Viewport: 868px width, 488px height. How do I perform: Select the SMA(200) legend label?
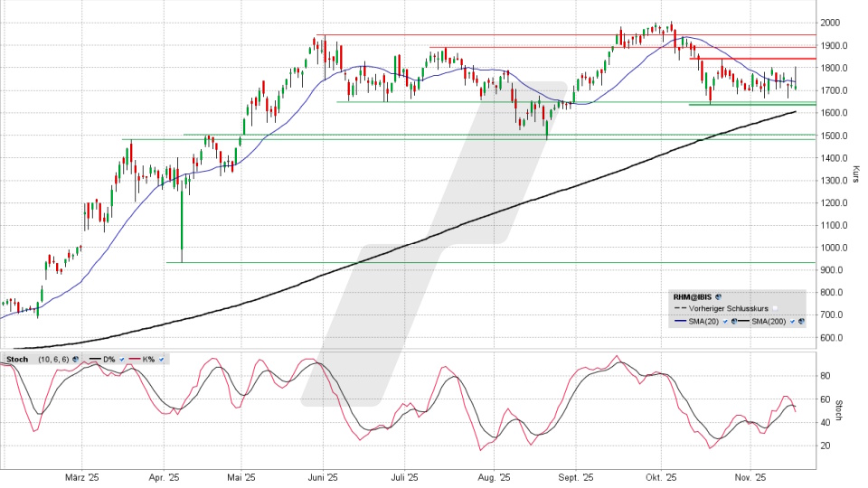point(769,321)
